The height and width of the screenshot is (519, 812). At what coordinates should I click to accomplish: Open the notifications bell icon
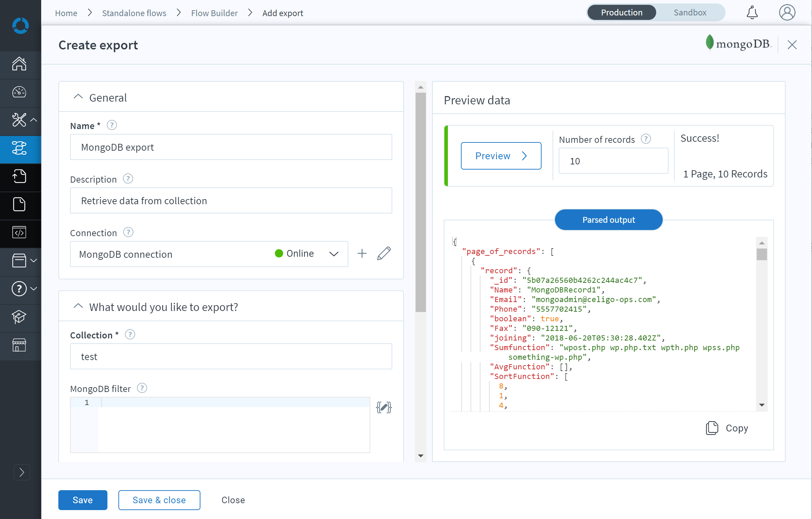coord(752,13)
